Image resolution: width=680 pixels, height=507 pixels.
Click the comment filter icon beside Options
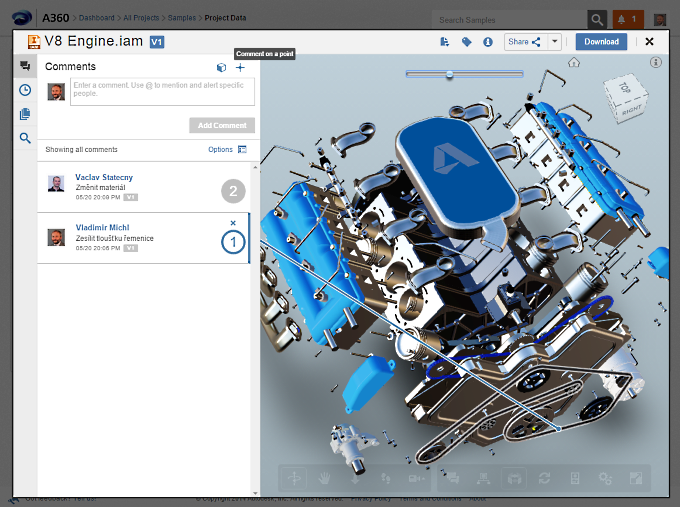click(x=242, y=149)
